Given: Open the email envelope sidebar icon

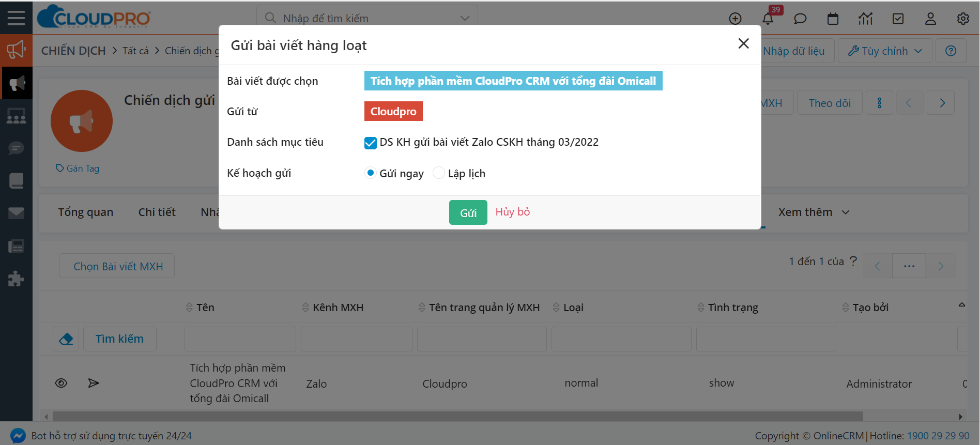Looking at the screenshot, I should coord(16,213).
